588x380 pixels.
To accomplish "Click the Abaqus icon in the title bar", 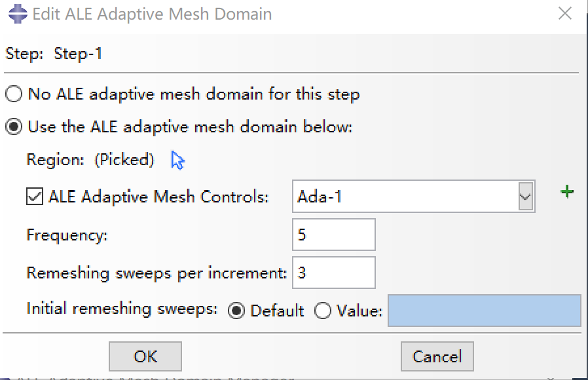I will click(13, 13).
